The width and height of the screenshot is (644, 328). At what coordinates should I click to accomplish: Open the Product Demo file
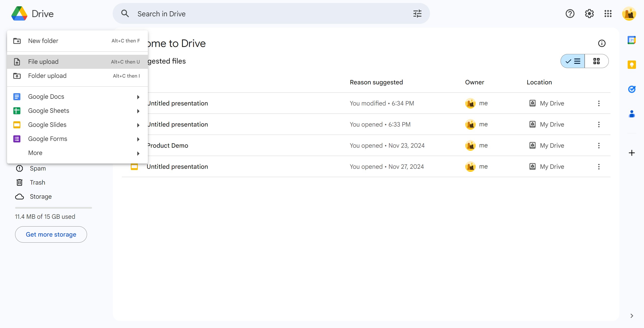tap(168, 145)
